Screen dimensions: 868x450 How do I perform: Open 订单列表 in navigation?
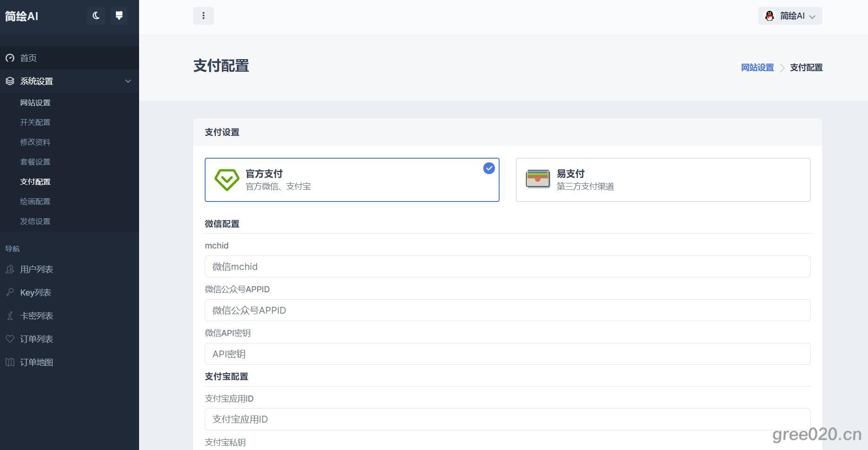pos(37,339)
